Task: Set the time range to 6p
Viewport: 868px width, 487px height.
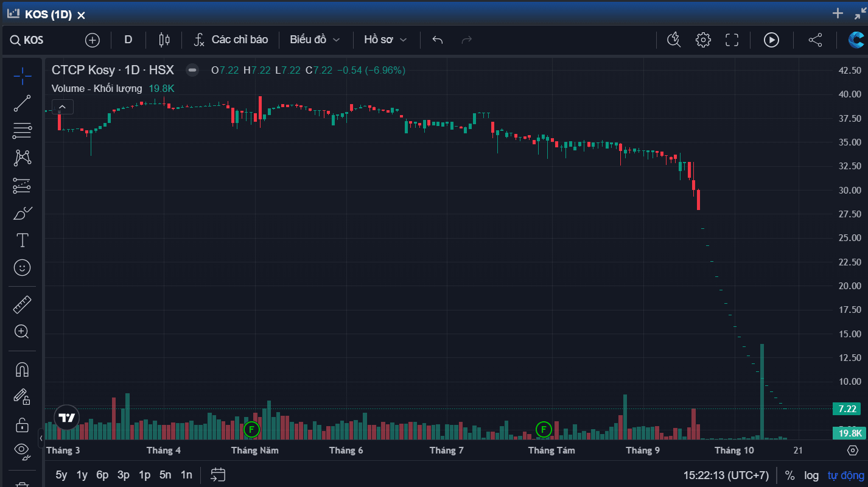Action: (102, 475)
